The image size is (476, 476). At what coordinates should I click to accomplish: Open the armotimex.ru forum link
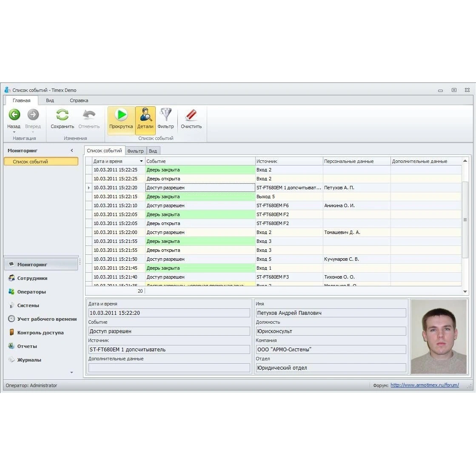click(x=425, y=385)
